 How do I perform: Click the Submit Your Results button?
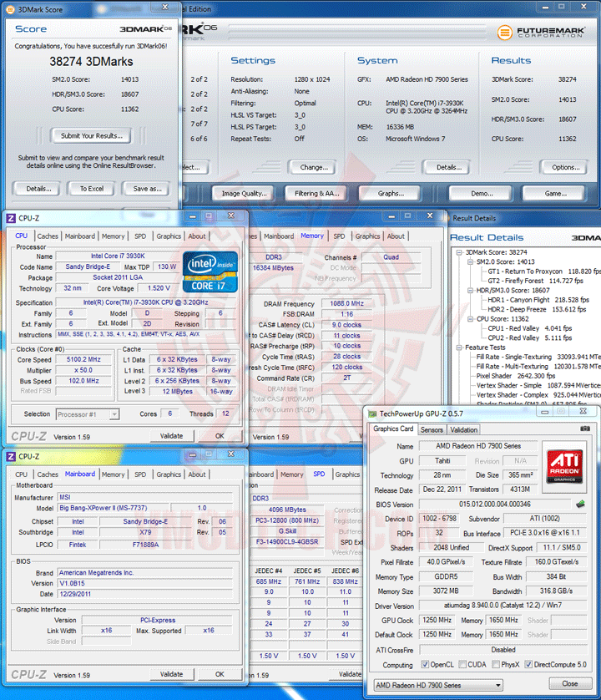pyautogui.click(x=92, y=135)
